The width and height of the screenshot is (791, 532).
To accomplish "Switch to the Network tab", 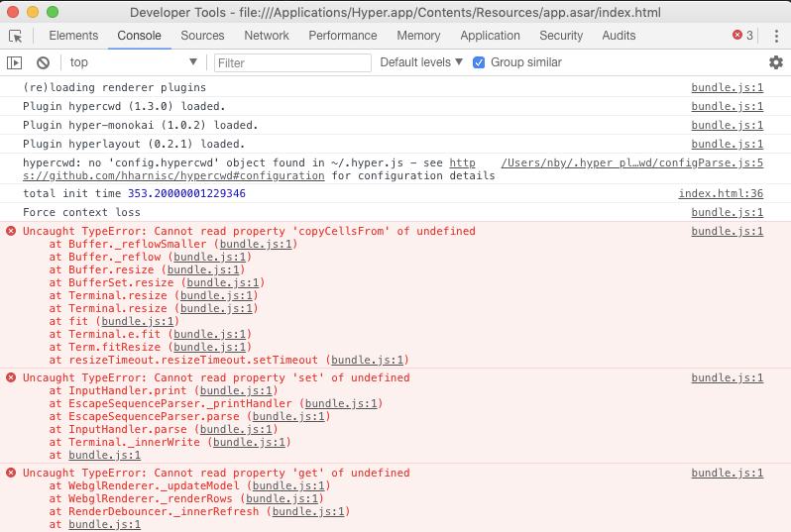I will click(267, 36).
